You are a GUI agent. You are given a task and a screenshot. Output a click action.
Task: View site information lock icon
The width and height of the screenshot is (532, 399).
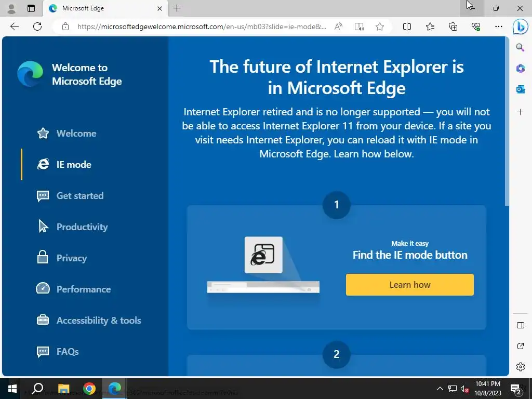[x=65, y=26]
